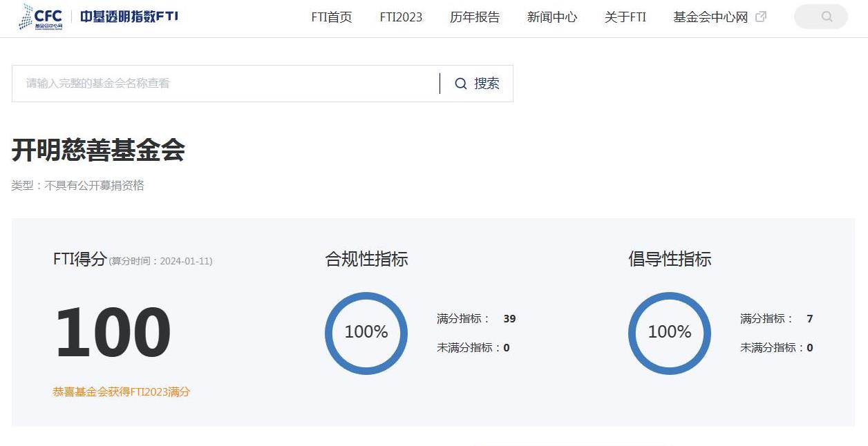Click the CFC foundation center logo
The height and width of the screenshot is (446, 868).
(41, 17)
